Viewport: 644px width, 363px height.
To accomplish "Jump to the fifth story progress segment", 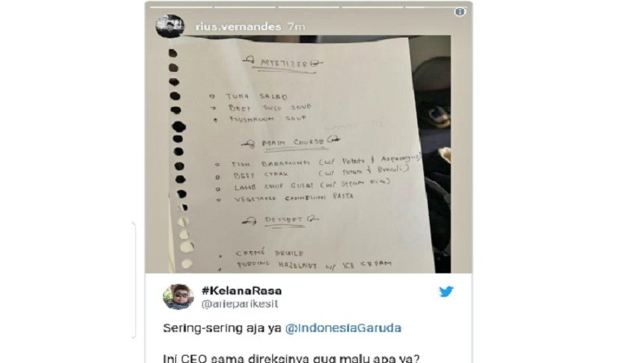I will (436, 7).
